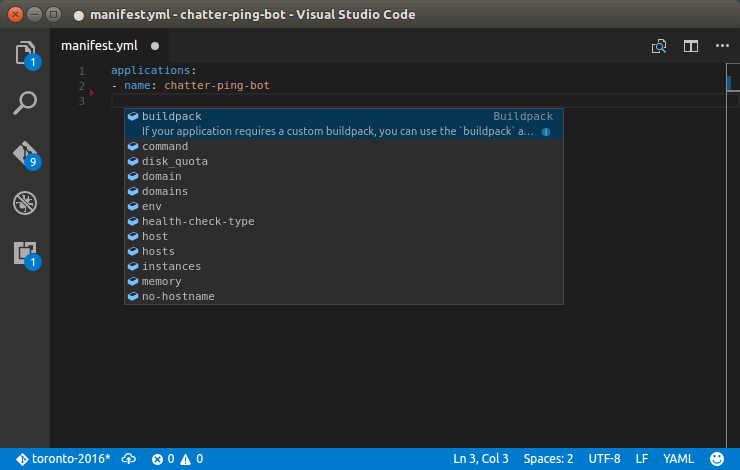Insert the memory suggestion
Viewport: 740px width, 470px height.
344,282
